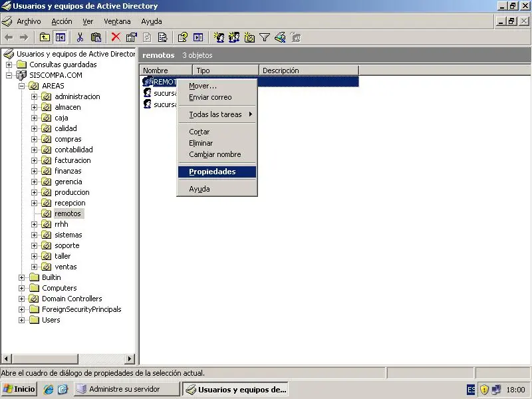The height and width of the screenshot is (399, 532).
Task: Click the tree pane scrollbar right arrow
Action: coord(129,358)
